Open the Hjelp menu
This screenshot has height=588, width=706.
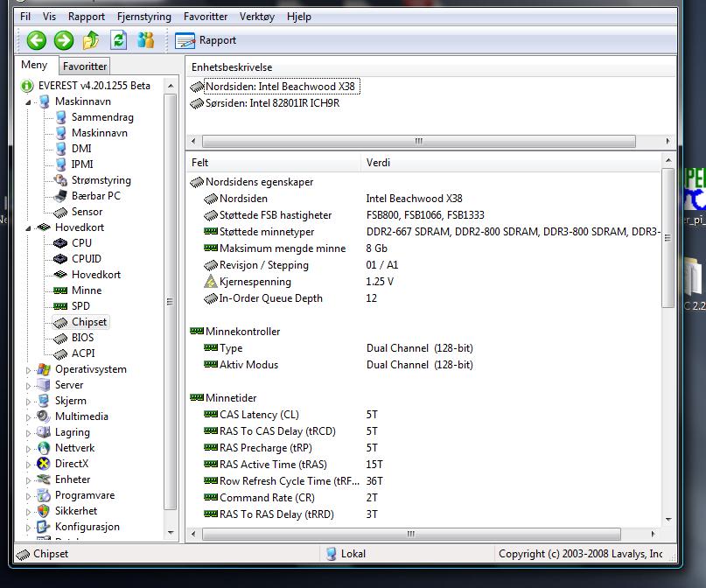[299, 17]
